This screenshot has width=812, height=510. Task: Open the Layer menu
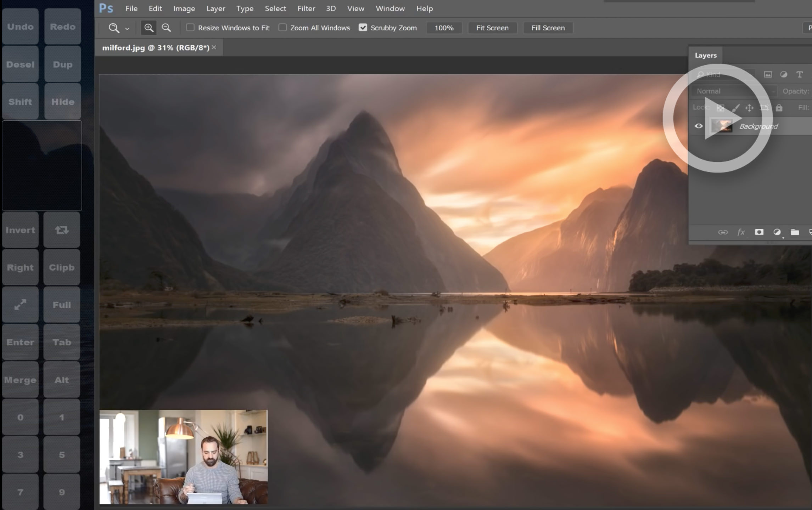coord(216,8)
